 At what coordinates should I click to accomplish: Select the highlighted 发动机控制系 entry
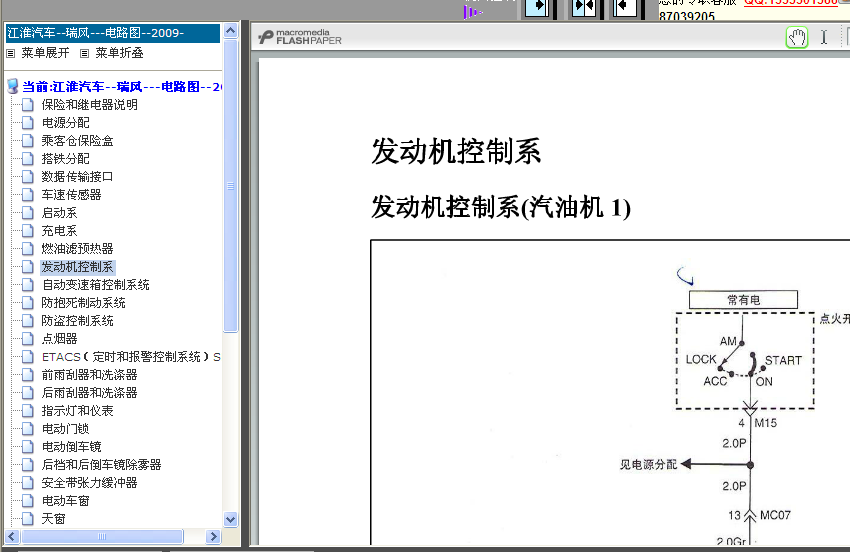coord(78,267)
